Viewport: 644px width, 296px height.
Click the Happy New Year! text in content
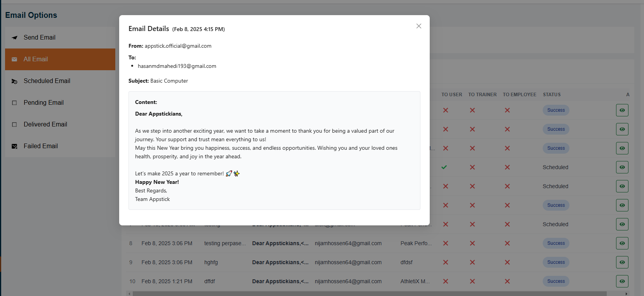point(157,182)
